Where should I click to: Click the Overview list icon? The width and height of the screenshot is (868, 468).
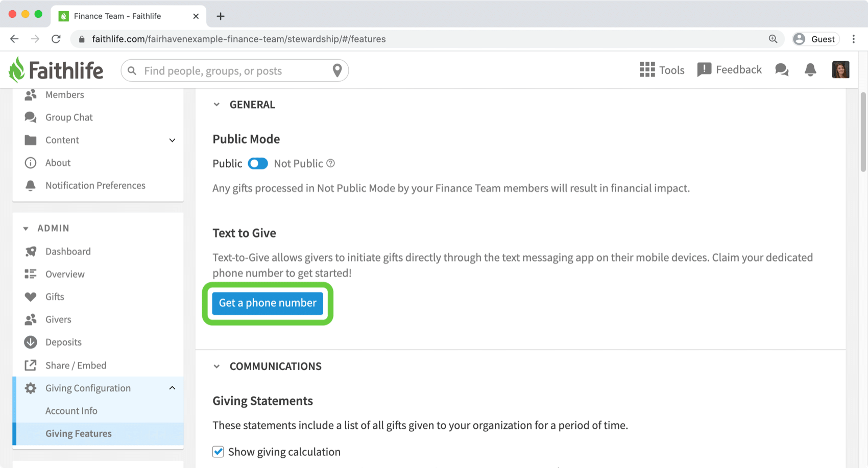coord(31,274)
